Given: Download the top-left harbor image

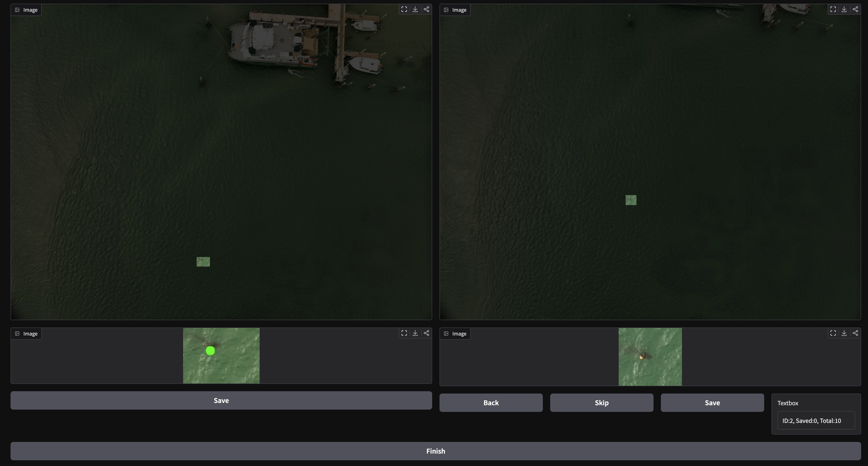Looking at the screenshot, I should pos(415,9).
